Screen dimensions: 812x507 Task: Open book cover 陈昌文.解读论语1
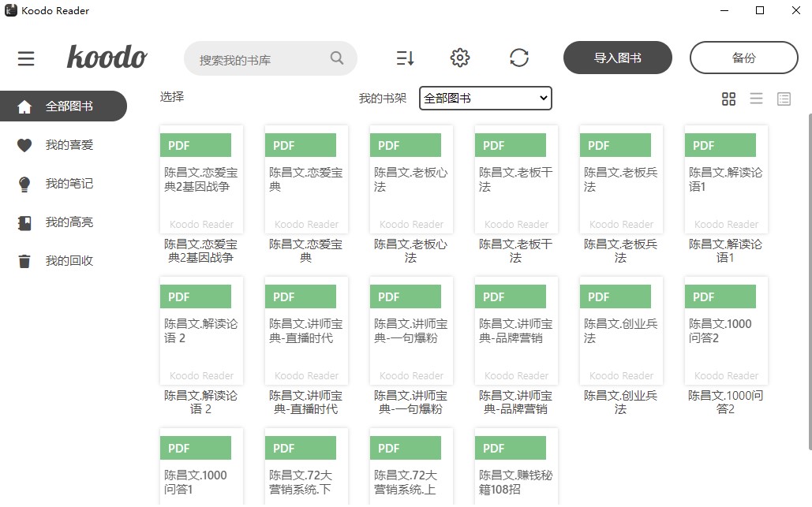coord(726,180)
